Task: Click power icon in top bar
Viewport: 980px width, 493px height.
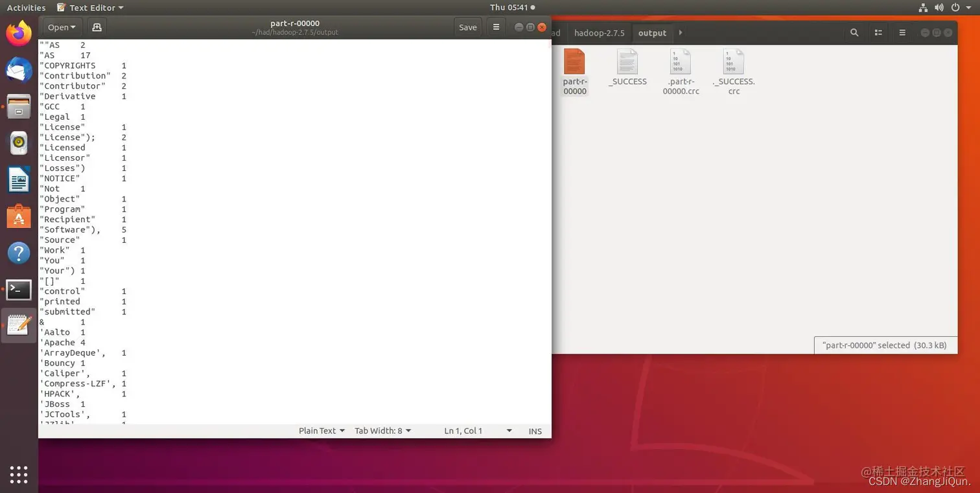Action: click(x=956, y=8)
